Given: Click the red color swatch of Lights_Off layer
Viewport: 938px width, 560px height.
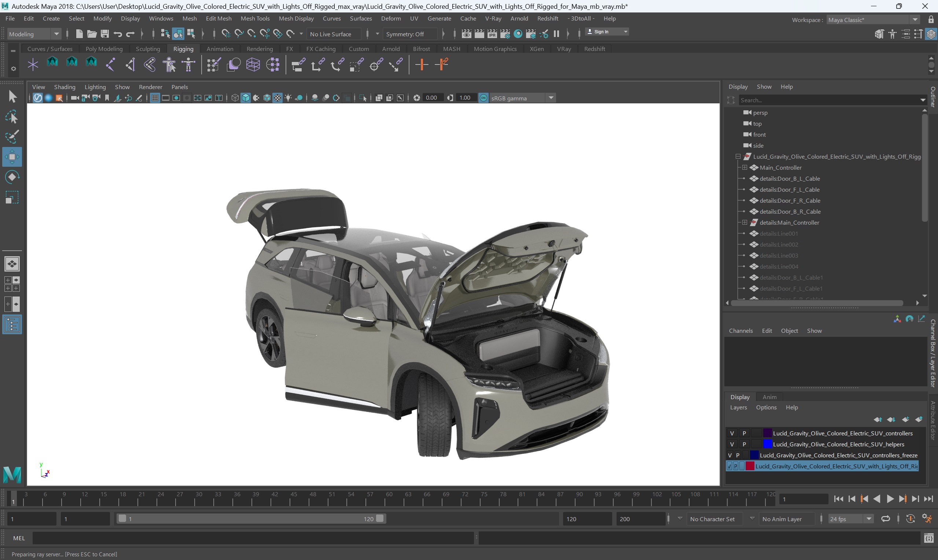Looking at the screenshot, I should [750, 466].
